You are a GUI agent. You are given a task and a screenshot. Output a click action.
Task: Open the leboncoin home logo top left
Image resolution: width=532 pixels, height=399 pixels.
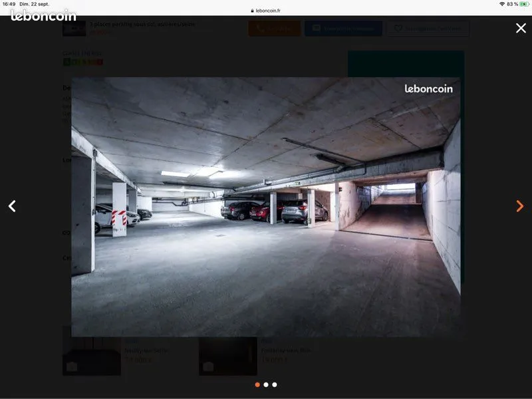43,15
